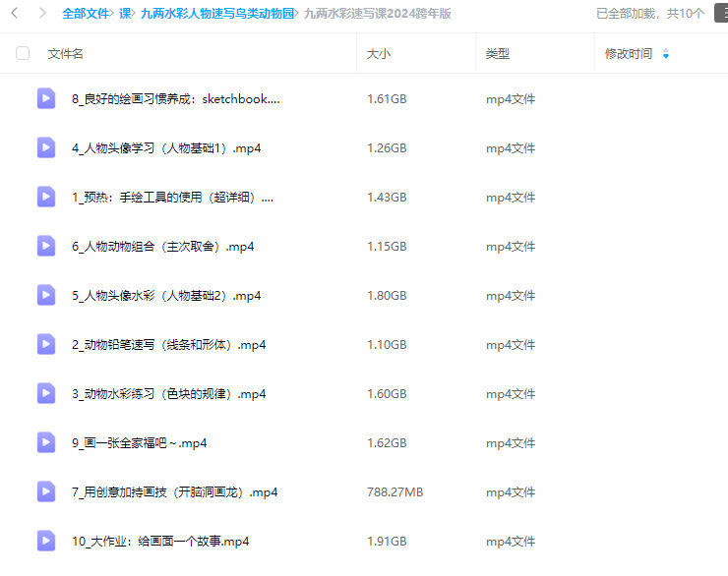The image size is (728, 576).
Task: Click the 类型 column header to sort
Action: click(498, 54)
